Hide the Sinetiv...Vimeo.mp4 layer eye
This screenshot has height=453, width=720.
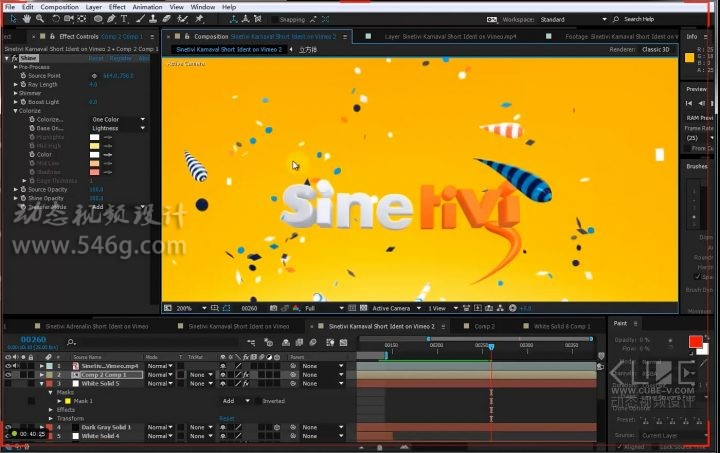pyautogui.click(x=8, y=366)
